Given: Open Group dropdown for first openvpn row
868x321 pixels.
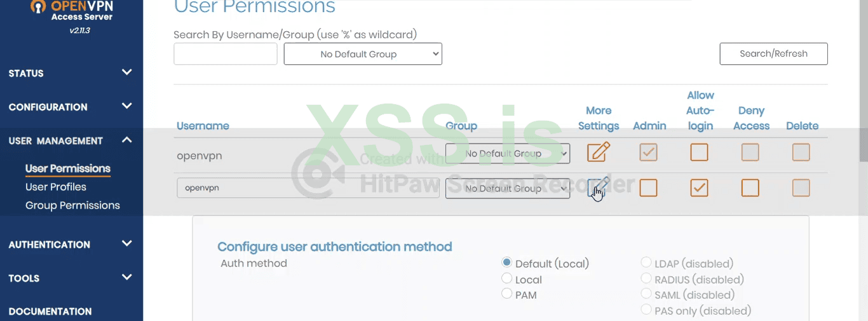Looking at the screenshot, I should tap(508, 153).
